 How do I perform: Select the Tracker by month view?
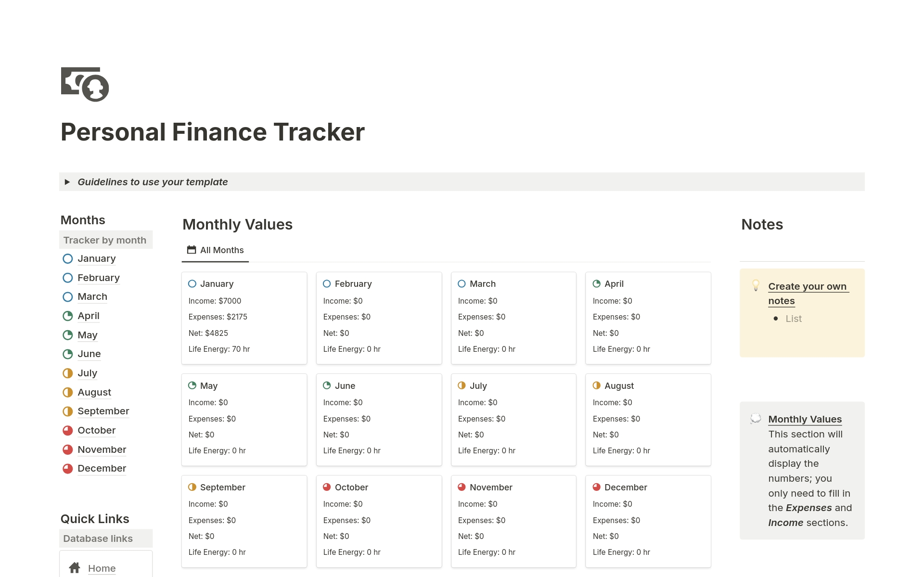(x=105, y=240)
